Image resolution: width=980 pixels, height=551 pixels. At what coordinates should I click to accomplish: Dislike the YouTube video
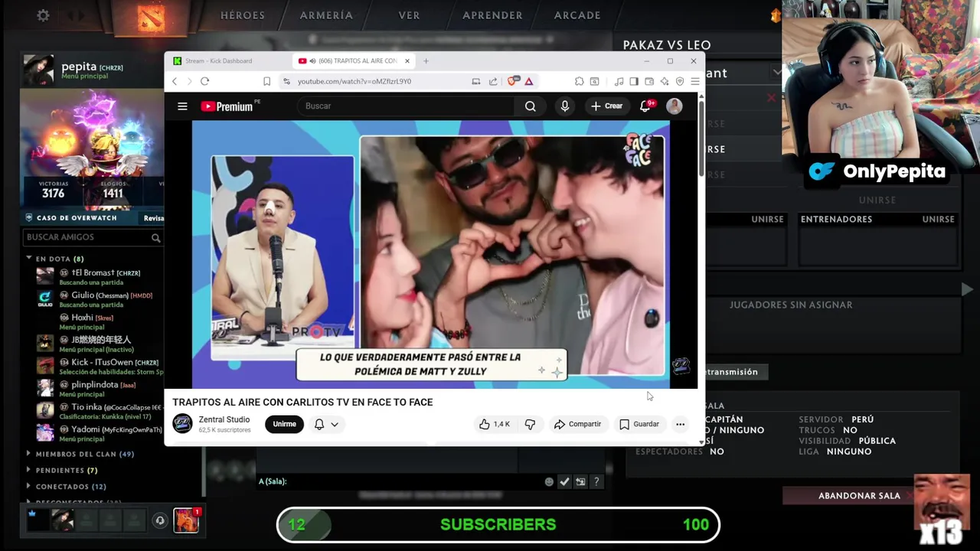coord(530,424)
